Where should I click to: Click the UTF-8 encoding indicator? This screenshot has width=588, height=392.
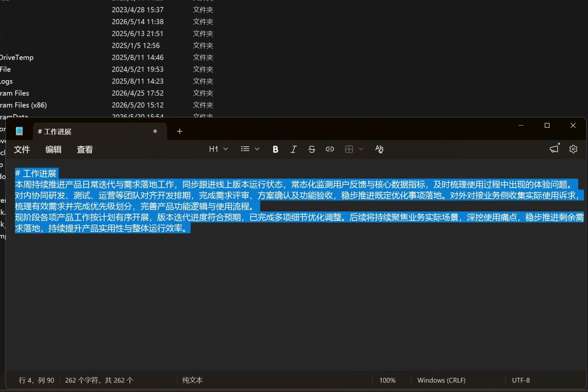521,380
